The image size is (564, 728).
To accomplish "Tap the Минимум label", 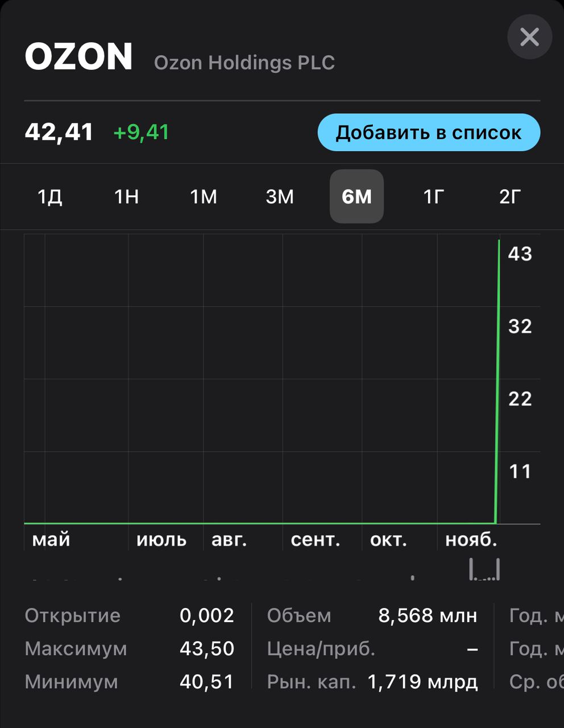I will (x=71, y=681).
